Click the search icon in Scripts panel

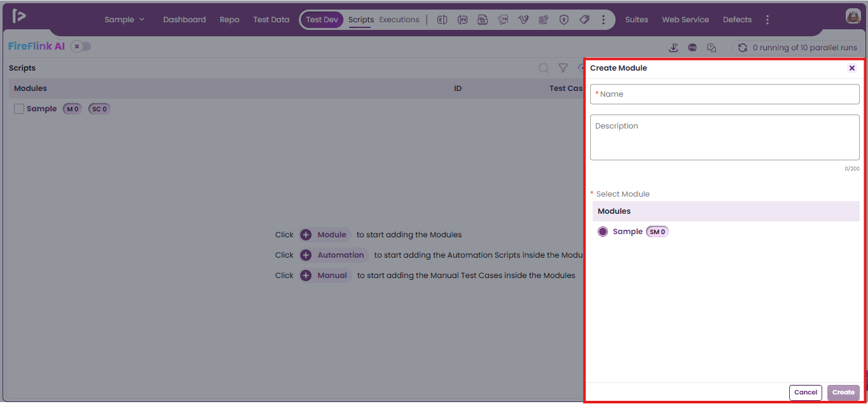click(544, 68)
